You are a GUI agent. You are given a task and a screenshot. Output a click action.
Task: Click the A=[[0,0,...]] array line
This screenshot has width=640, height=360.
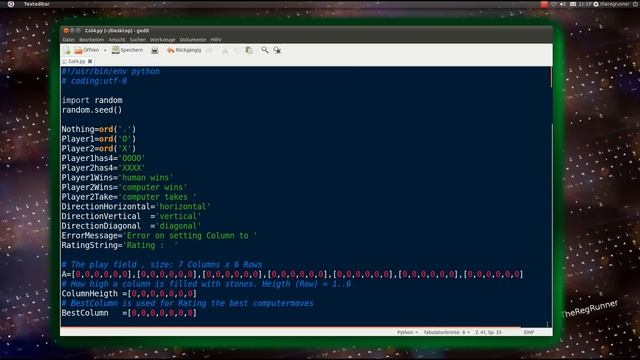(x=292, y=274)
